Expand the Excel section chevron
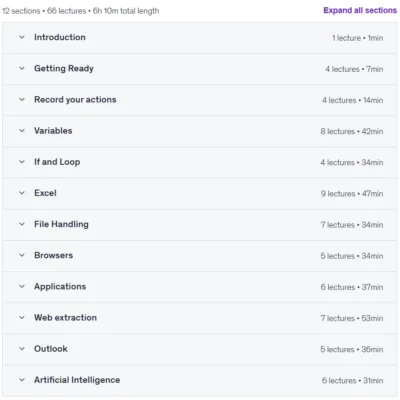Image resolution: width=400 pixels, height=400 pixels. (22, 193)
